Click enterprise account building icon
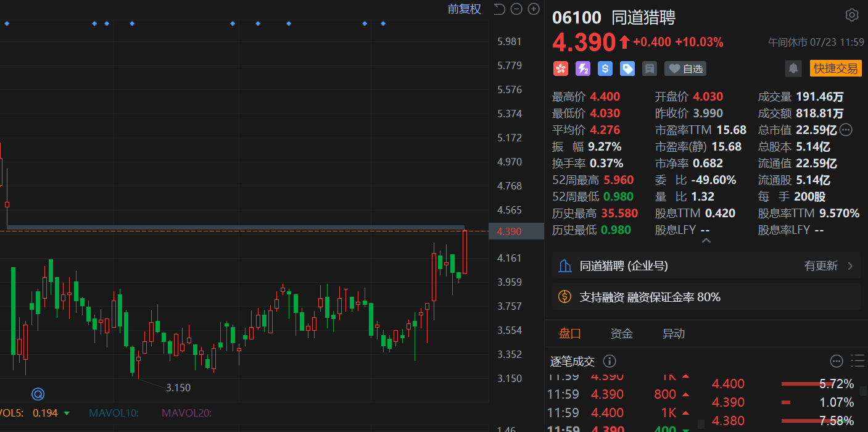This screenshot has width=868, height=432. click(564, 266)
